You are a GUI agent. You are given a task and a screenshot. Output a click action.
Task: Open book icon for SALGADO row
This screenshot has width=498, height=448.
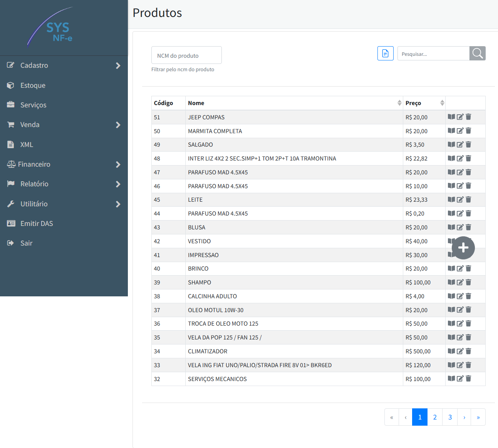pos(451,144)
